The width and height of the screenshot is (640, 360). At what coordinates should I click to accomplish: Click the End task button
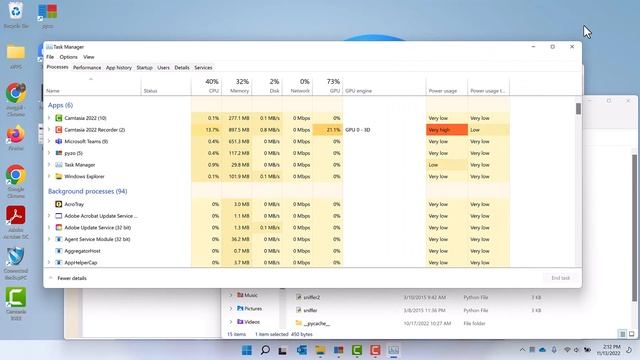point(560,278)
